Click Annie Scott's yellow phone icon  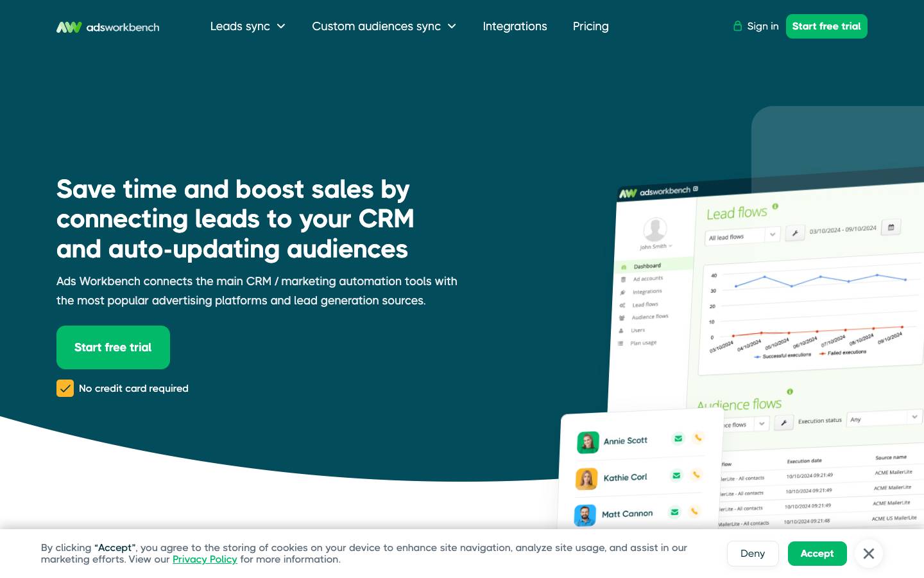(698, 437)
